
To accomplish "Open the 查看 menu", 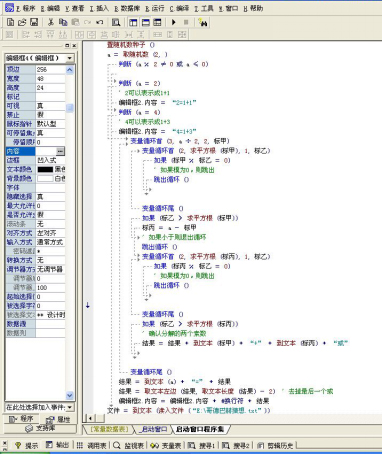I will point(75,8).
